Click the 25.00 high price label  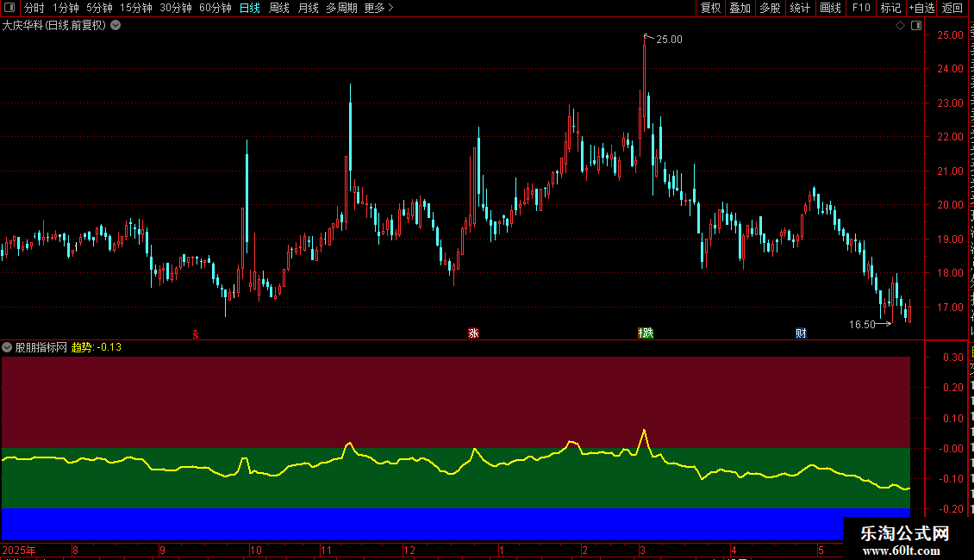click(669, 39)
